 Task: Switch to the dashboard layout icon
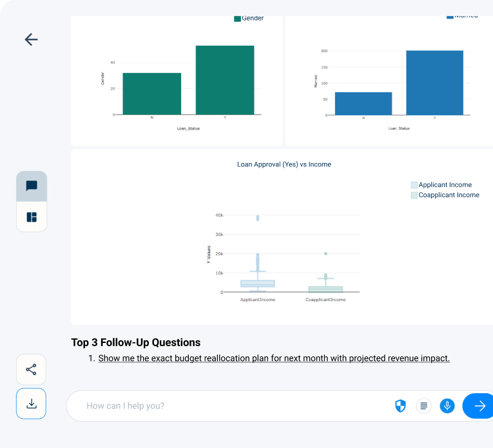tap(32, 217)
